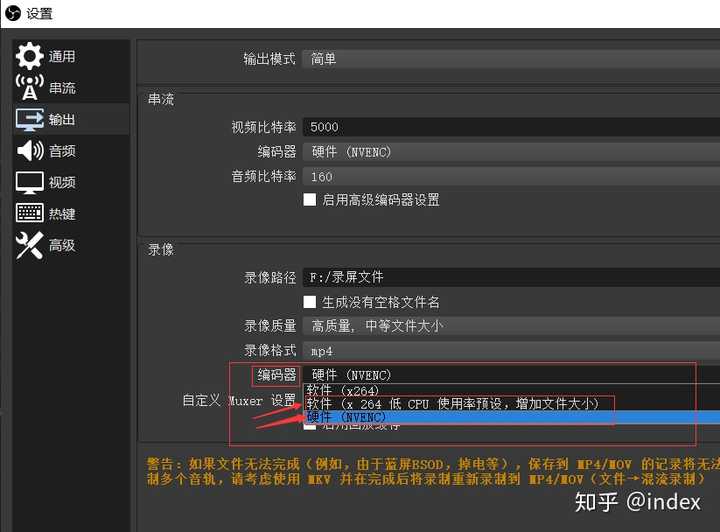Open the 高级 tools icon
The image size is (720, 532).
click(x=29, y=245)
